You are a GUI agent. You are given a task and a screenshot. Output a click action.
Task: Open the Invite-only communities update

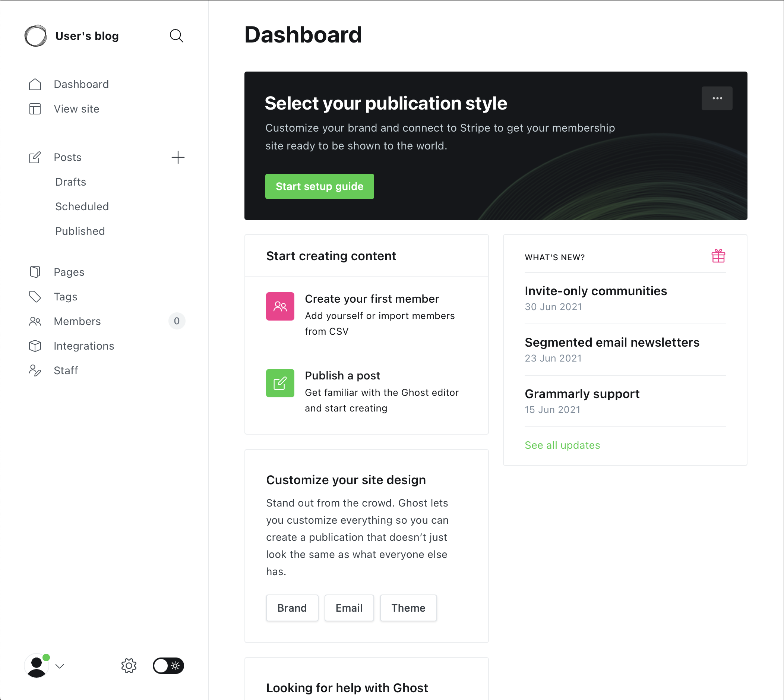pos(595,291)
